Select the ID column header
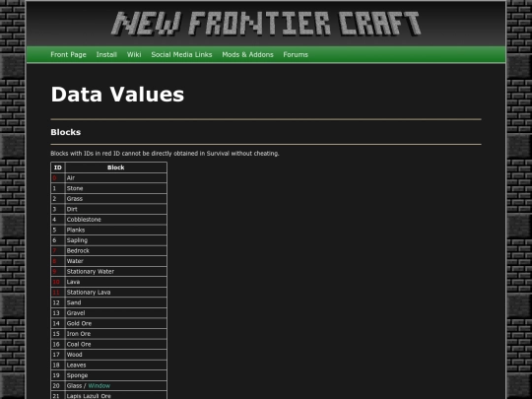Image resolution: width=532 pixels, height=399 pixels. [x=58, y=167]
